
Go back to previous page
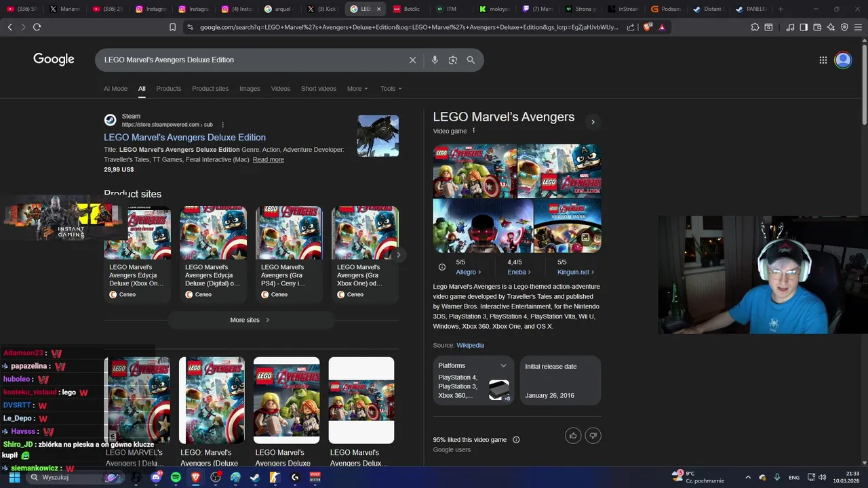tap(9, 27)
